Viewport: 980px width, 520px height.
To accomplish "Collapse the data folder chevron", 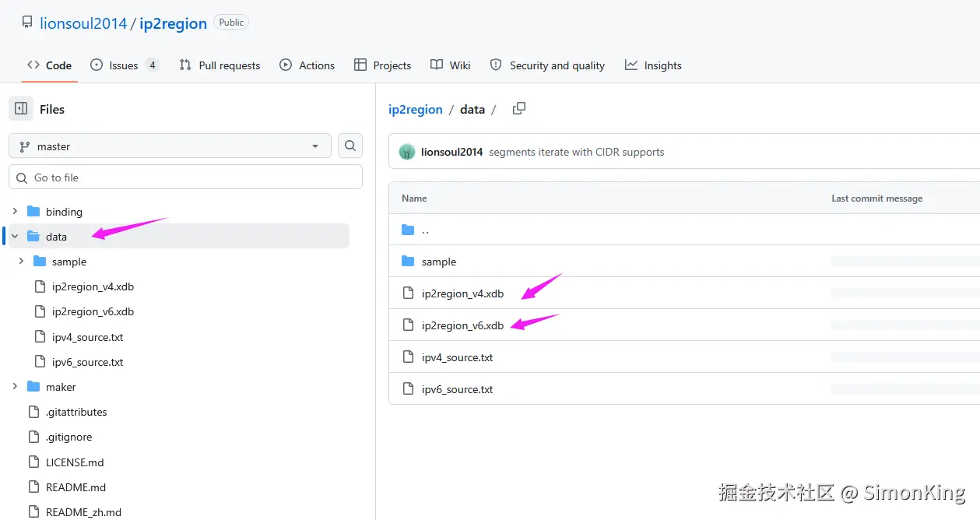I will click(15, 236).
